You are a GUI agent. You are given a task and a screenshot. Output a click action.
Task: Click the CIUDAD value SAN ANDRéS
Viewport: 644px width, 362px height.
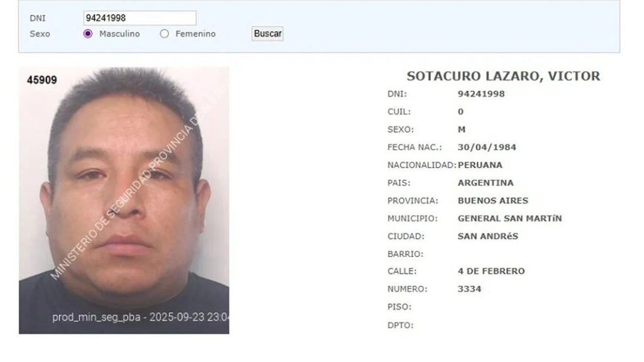pyautogui.click(x=488, y=236)
